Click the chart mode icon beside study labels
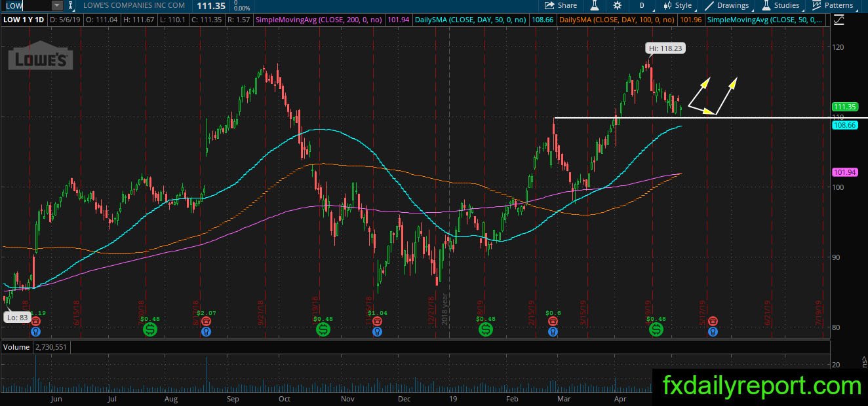This screenshot has height=406, width=868. point(838,20)
